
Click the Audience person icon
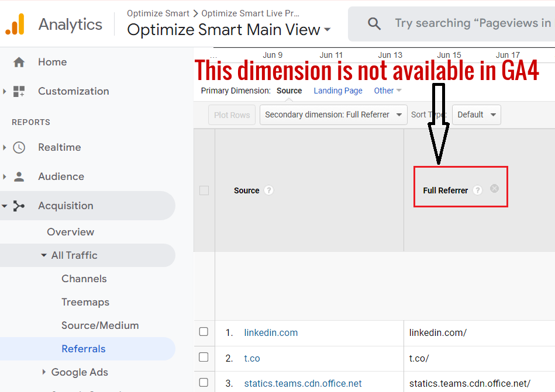[19, 176]
